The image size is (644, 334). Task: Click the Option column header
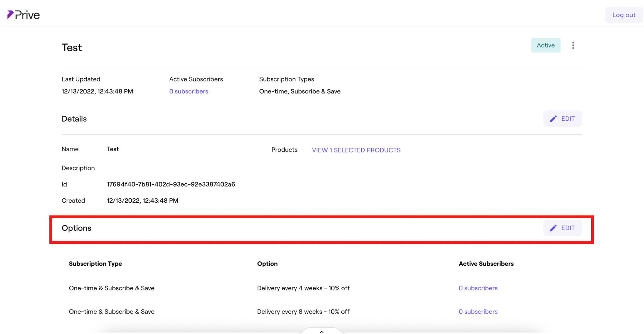click(x=267, y=264)
